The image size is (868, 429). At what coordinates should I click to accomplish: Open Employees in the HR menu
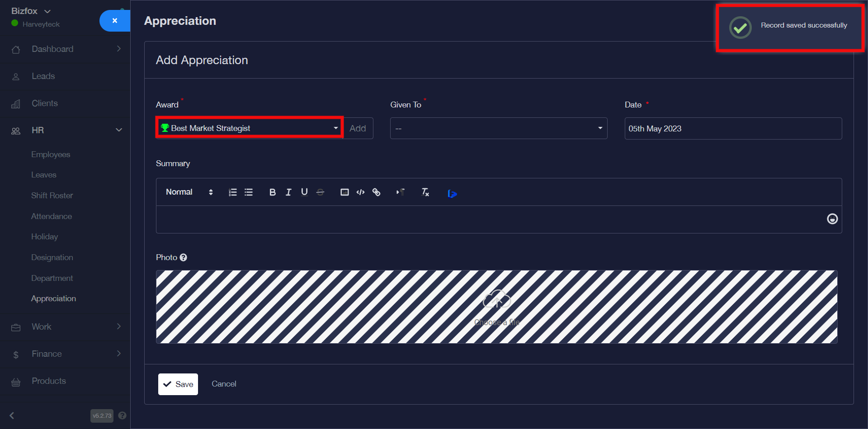(x=51, y=154)
